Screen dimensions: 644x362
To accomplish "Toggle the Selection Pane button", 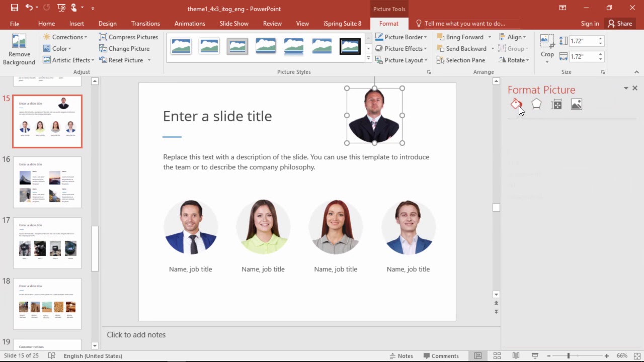I will 461,60.
